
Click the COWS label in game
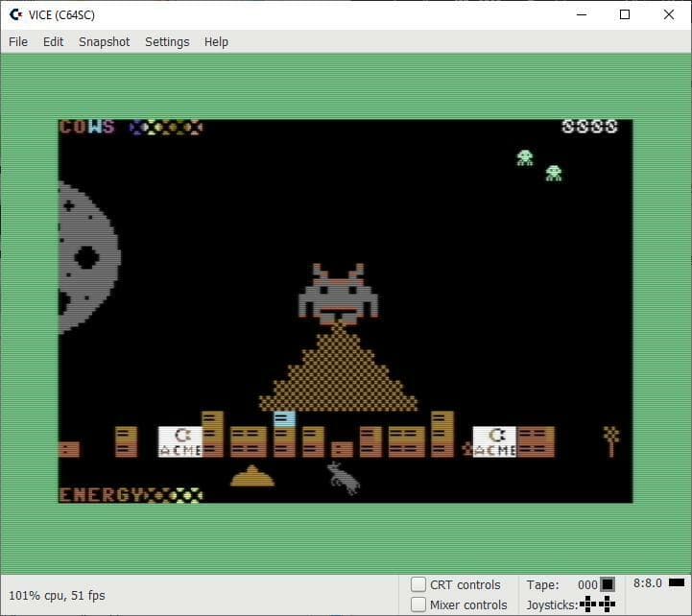(x=87, y=127)
